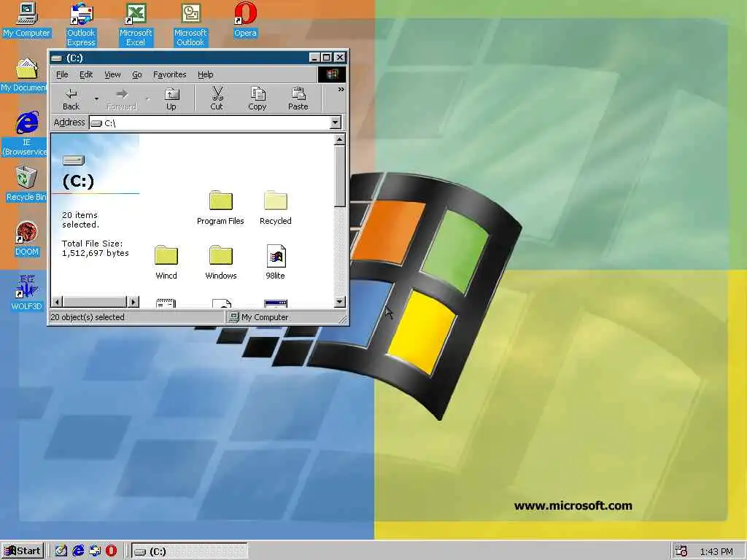
Task: Click the (C:) taskbar button
Action: 190,551
